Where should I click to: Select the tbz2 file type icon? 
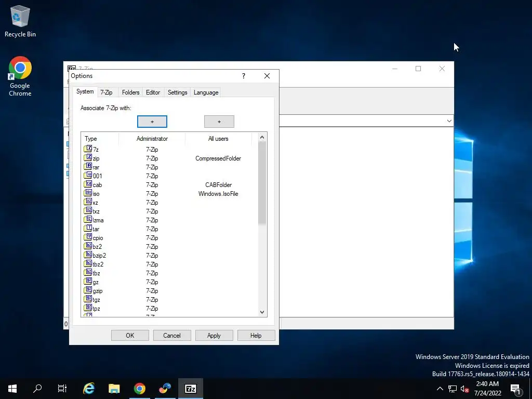pos(88,263)
